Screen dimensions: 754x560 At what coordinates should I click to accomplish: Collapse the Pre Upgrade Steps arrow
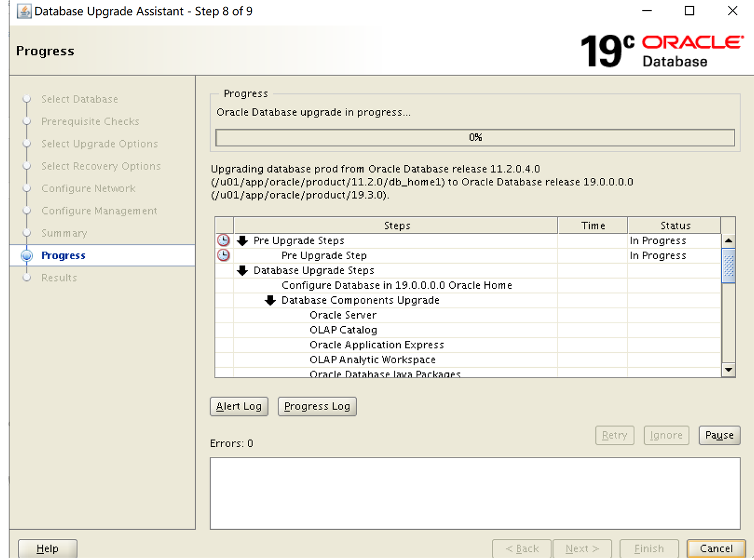(242, 241)
